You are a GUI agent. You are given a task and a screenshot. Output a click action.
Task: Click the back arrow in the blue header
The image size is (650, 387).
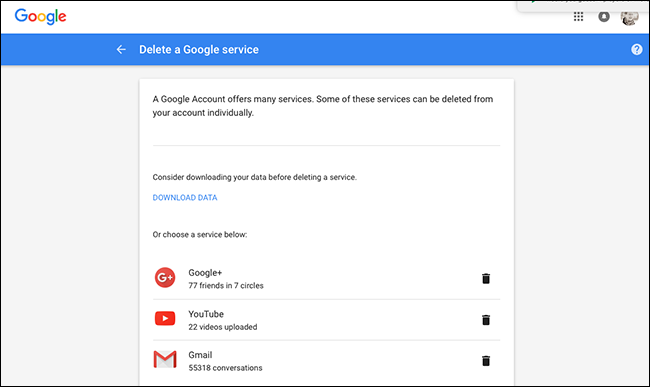(x=121, y=50)
